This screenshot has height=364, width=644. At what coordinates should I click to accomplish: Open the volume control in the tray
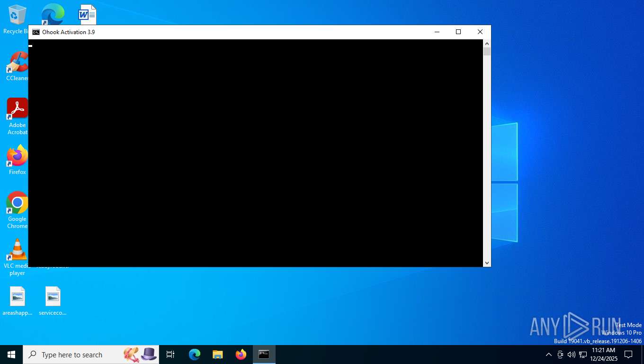point(572,355)
